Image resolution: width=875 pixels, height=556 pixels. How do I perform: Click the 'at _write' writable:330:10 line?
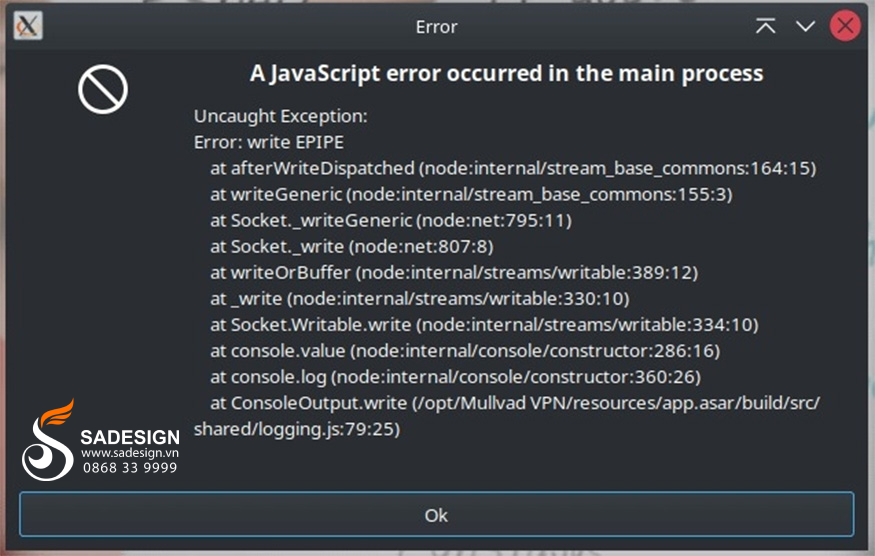[x=420, y=299]
